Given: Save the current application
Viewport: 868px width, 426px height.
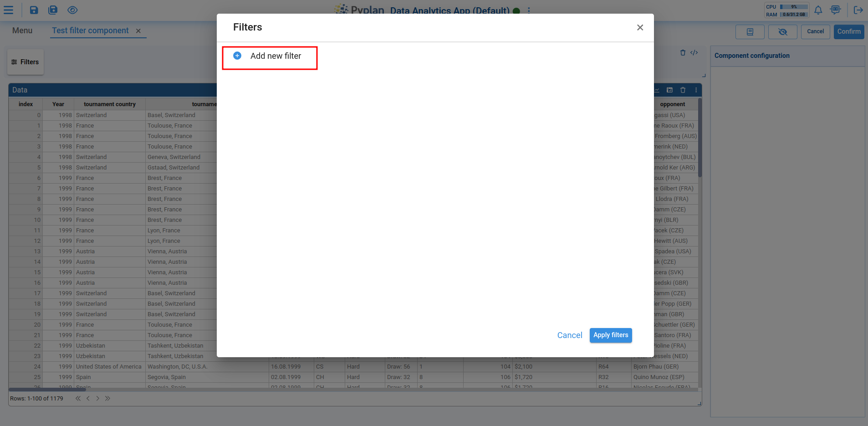Looking at the screenshot, I should point(34,10).
